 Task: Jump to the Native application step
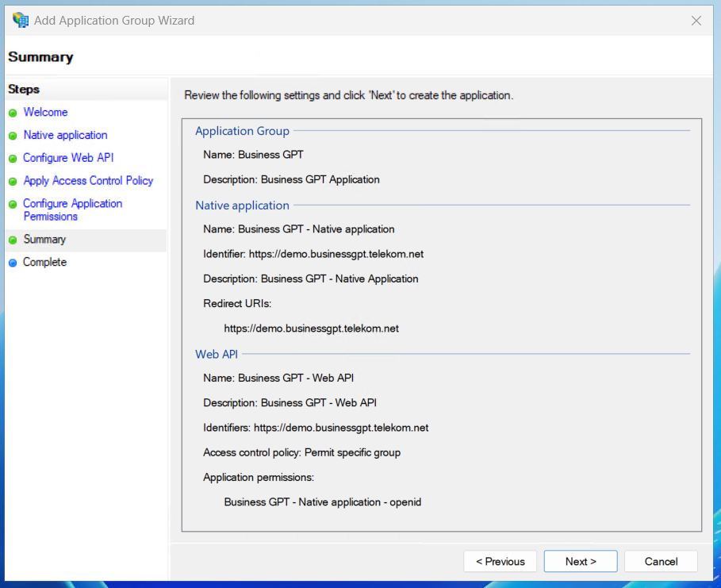(x=65, y=135)
